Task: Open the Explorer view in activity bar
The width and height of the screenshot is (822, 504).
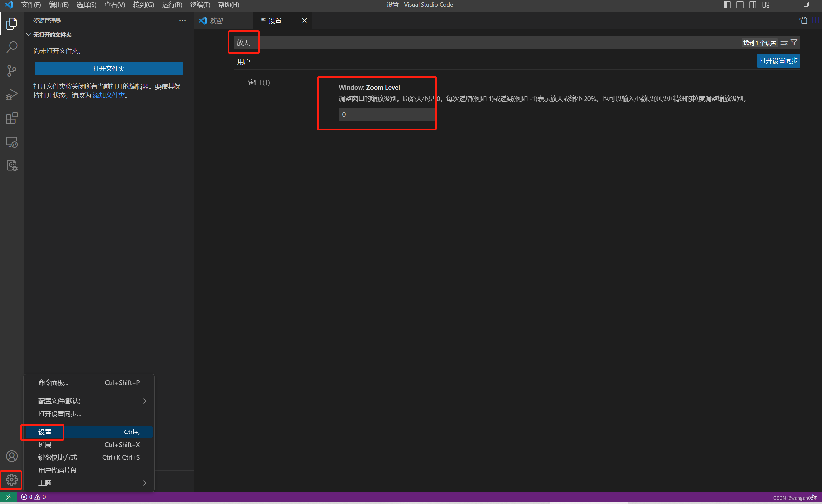Action: coord(12,23)
